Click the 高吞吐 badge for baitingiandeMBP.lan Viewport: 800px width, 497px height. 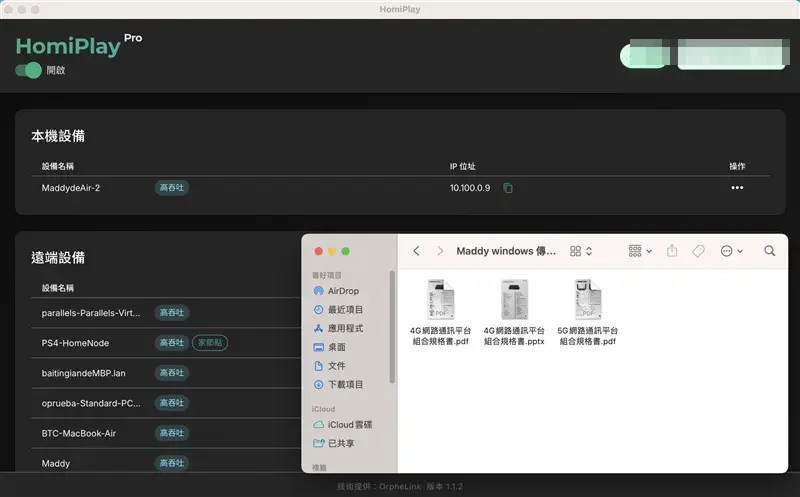point(172,373)
